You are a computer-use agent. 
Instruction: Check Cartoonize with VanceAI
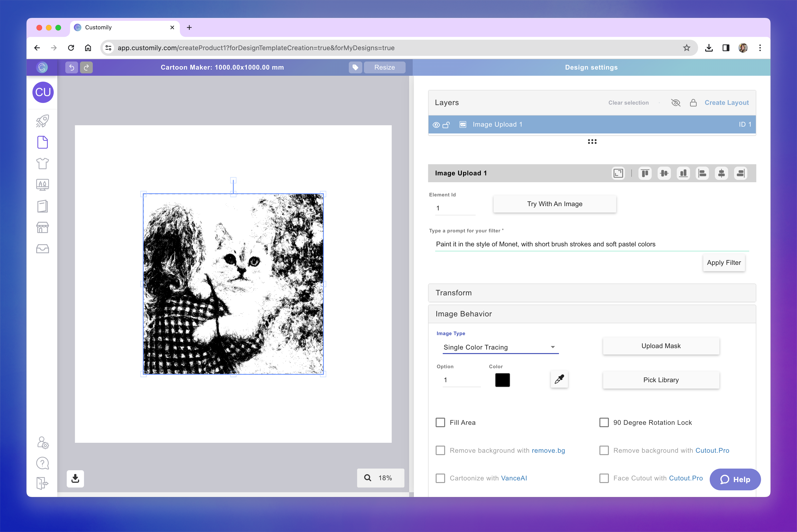coord(440,478)
